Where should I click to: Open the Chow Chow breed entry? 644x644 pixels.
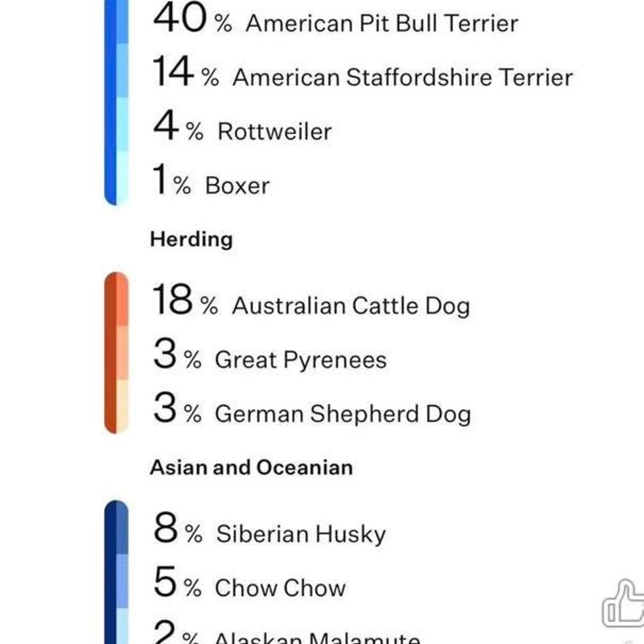click(x=280, y=588)
